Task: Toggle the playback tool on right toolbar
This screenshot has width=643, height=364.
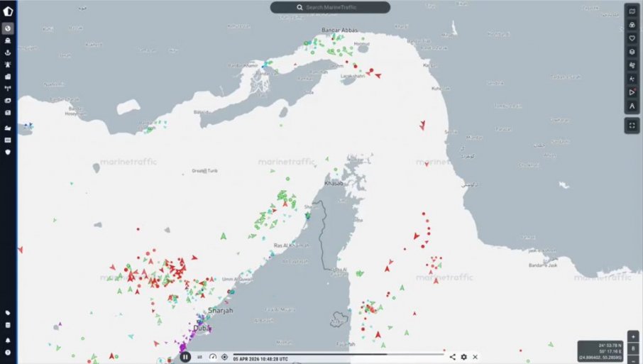Action: tap(632, 92)
